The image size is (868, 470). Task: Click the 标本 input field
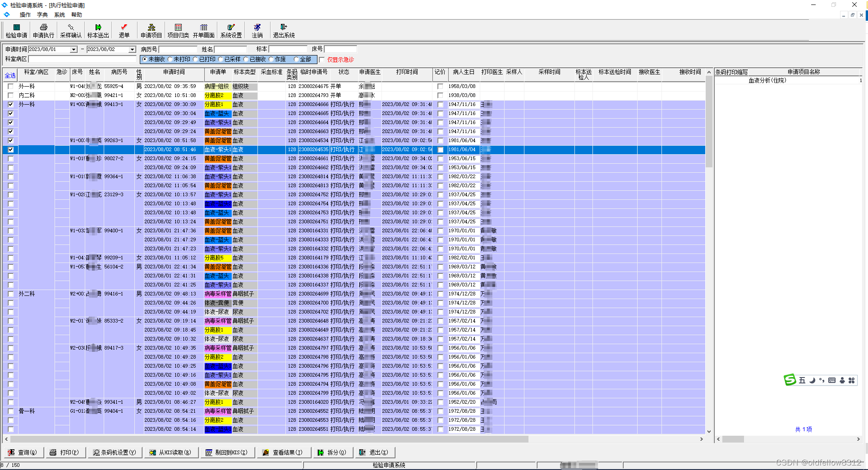(x=288, y=49)
